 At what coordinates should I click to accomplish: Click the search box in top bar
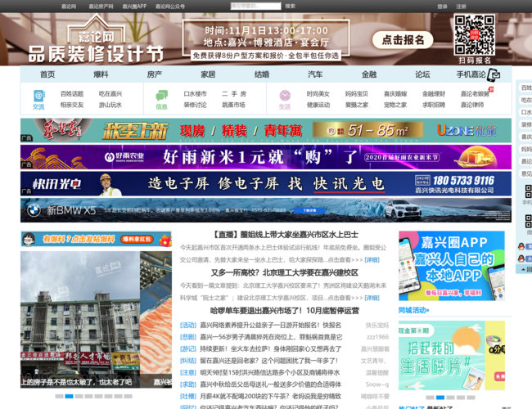[x=256, y=6]
